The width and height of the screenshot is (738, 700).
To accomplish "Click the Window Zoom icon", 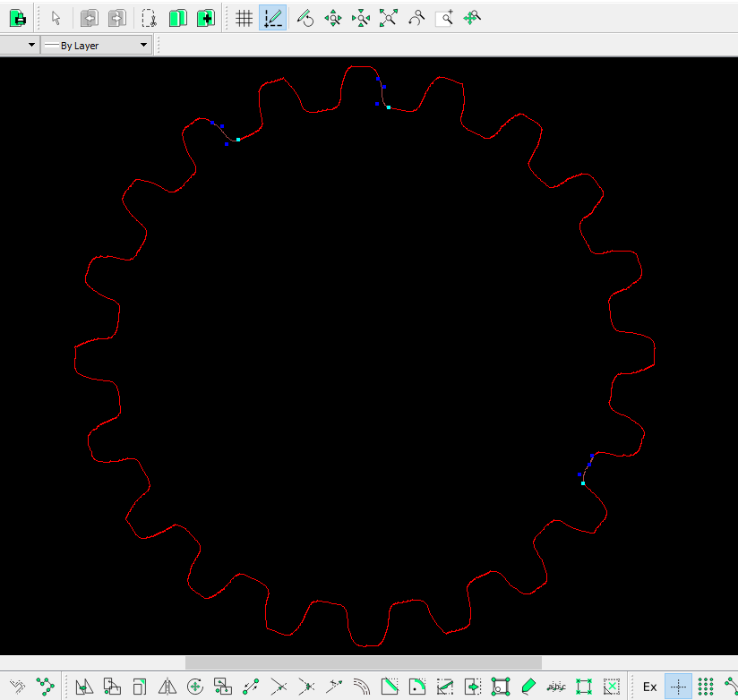I will [x=444, y=17].
